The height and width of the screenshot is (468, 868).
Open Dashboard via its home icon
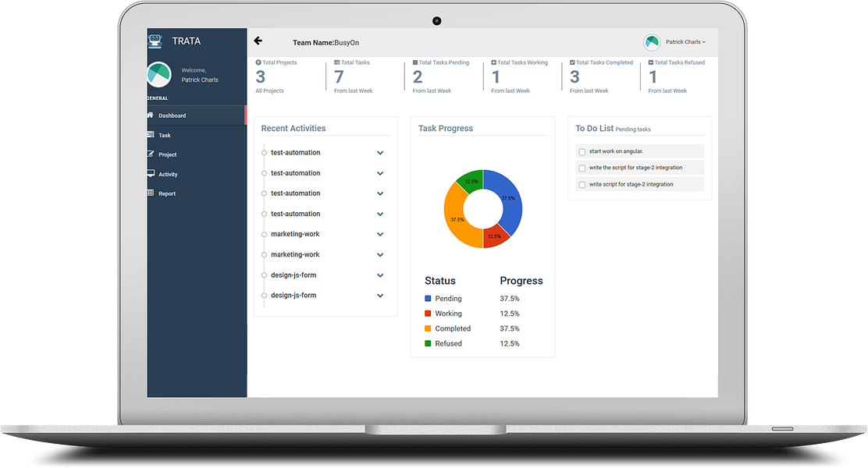coord(150,115)
